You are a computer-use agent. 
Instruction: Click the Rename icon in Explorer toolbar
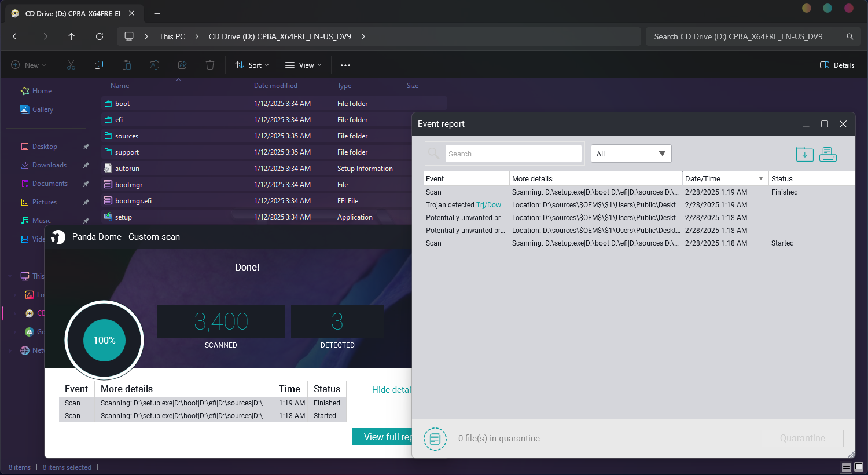click(x=155, y=65)
